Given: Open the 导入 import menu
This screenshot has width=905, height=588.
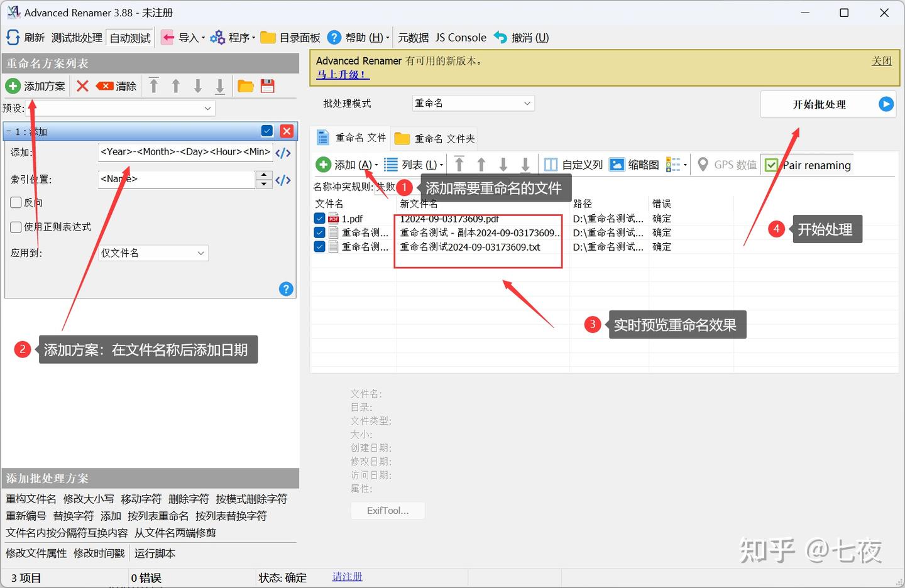Looking at the screenshot, I should pos(184,38).
